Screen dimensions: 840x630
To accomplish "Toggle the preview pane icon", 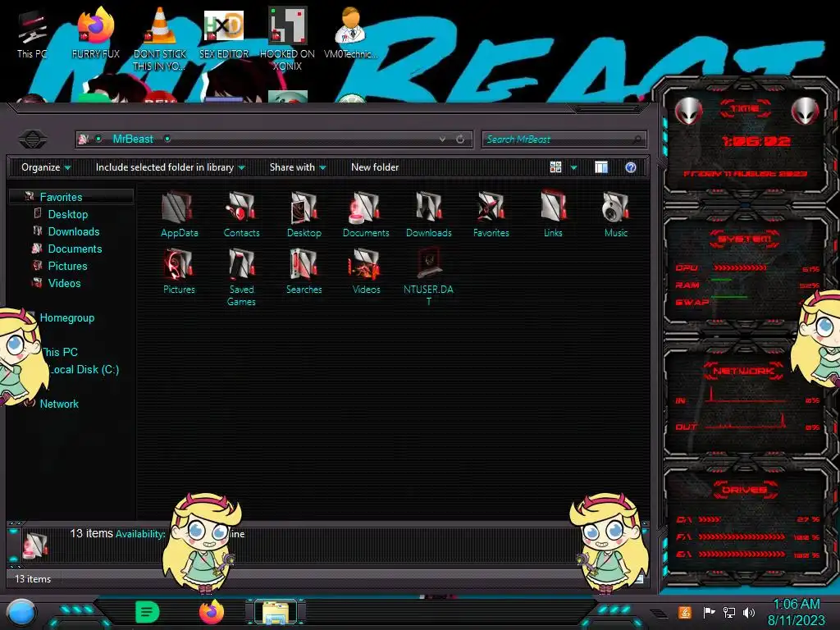I will 601,167.
